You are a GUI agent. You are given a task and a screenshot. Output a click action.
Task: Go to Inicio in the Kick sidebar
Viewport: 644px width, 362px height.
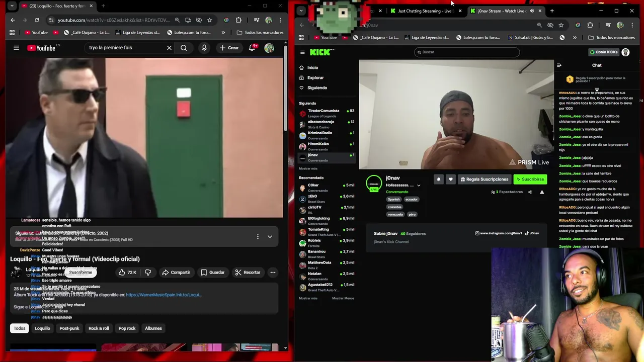(312, 67)
